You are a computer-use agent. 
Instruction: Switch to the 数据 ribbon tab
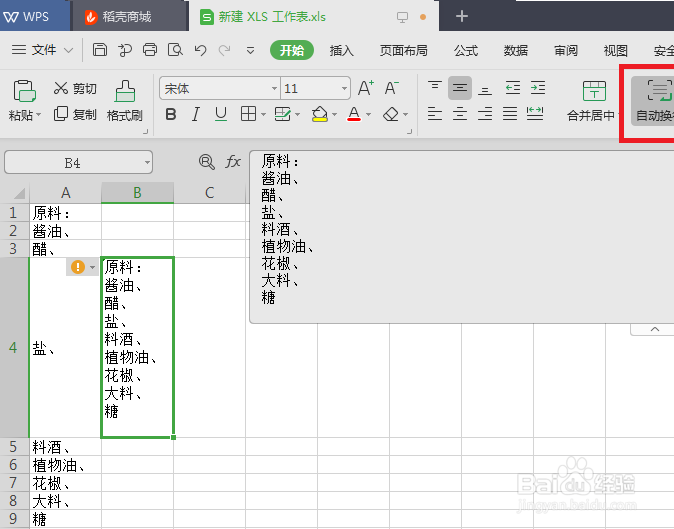point(516,51)
